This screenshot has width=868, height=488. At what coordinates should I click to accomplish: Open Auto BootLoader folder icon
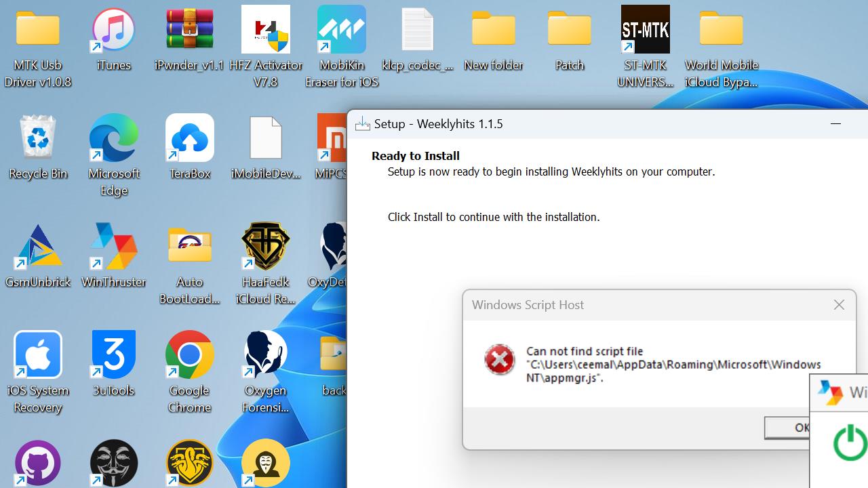coord(190,248)
